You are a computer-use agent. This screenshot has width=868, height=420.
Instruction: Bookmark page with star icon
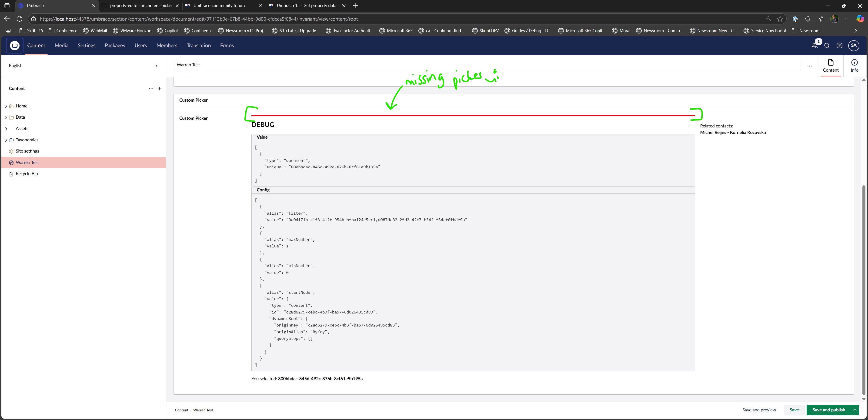pos(780,19)
